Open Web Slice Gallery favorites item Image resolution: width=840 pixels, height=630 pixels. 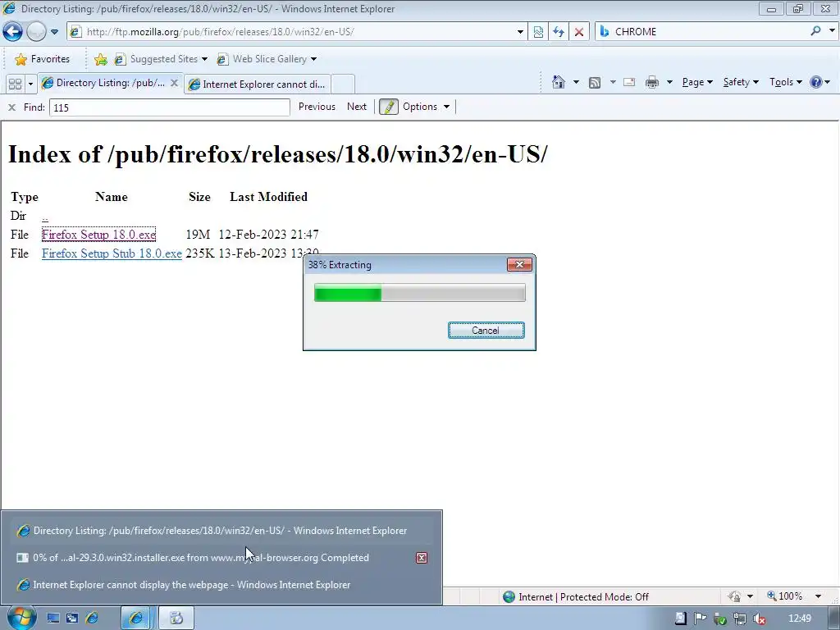coord(267,59)
